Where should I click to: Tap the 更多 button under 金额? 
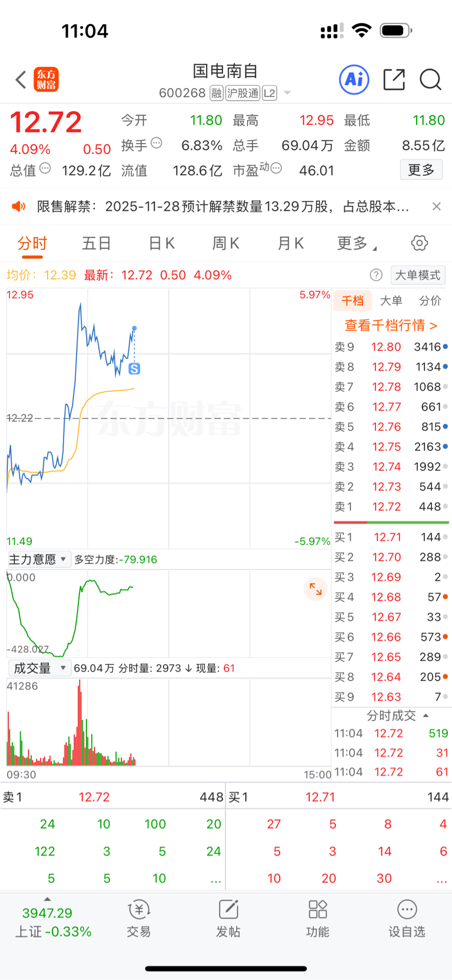421,170
